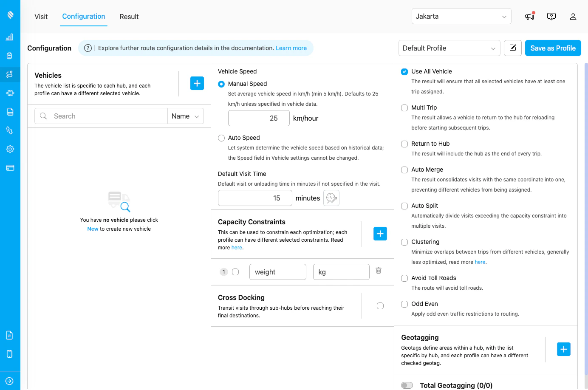Delete the weight constraint with trash icon
The height and width of the screenshot is (390, 588).
[379, 270]
